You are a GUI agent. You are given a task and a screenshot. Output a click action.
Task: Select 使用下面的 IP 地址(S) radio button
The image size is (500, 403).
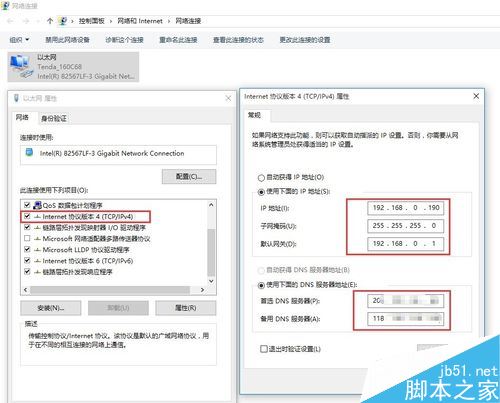coord(261,192)
